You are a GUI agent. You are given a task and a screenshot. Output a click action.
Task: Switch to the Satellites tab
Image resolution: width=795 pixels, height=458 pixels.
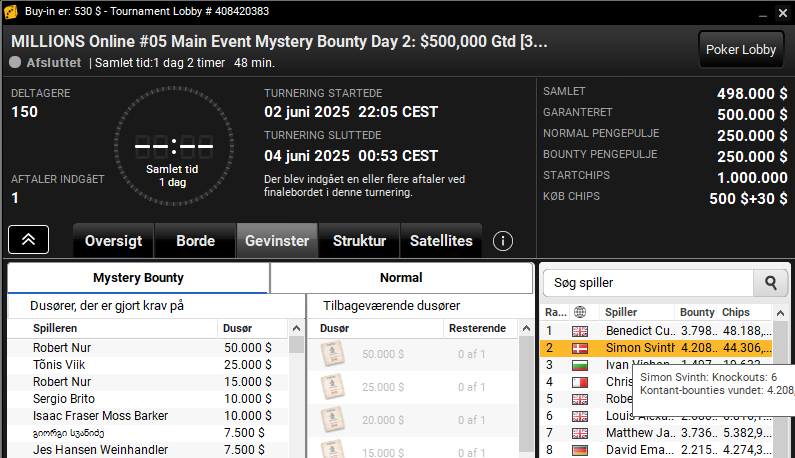point(441,240)
